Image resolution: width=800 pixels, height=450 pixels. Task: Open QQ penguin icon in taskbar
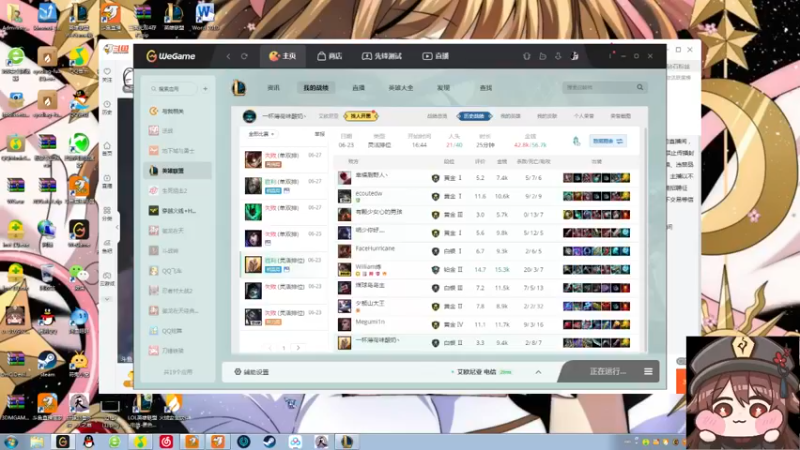tap(89, 442)
